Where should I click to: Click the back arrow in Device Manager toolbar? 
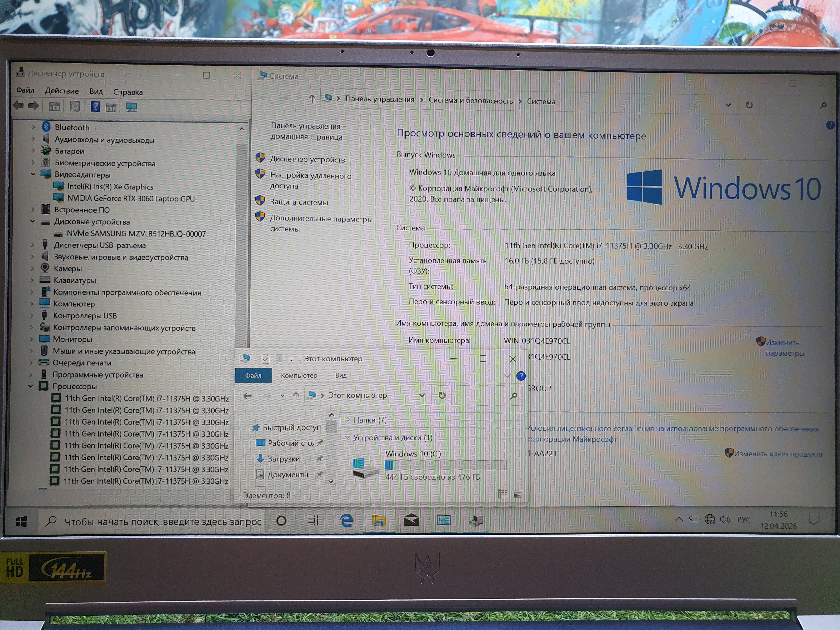(18, 106)
